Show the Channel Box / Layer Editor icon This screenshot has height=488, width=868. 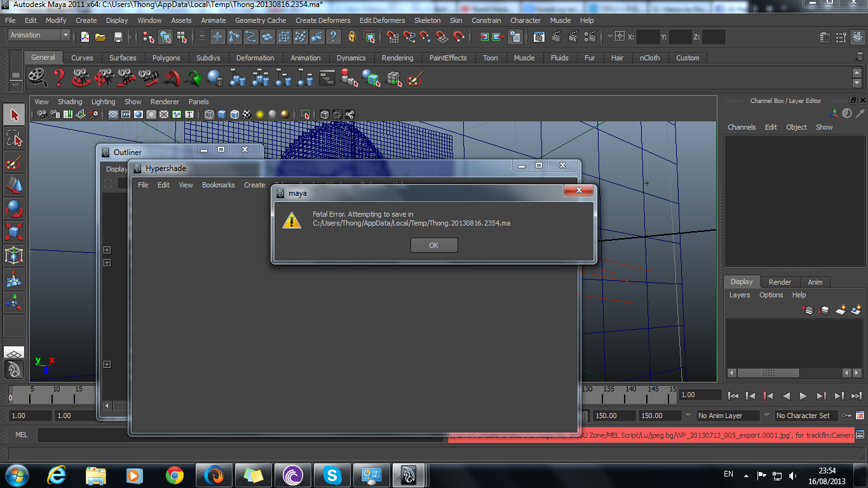click(858, 37)
